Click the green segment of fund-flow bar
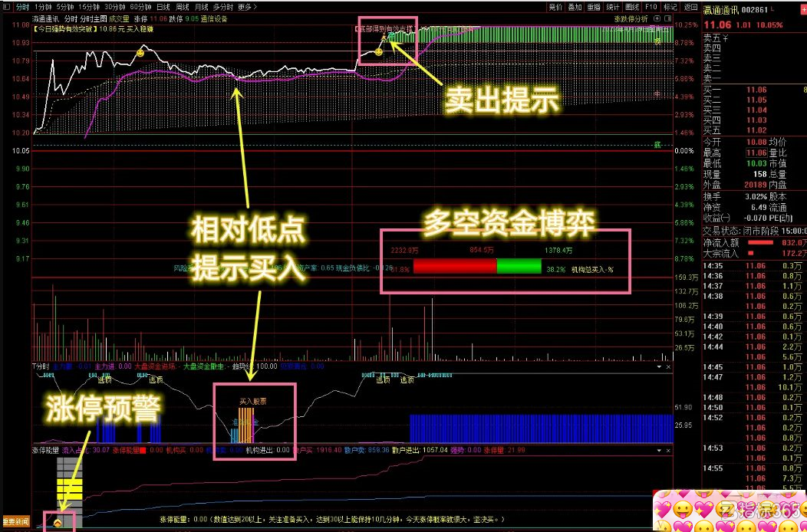This screenshot has height=532, width=807. click(x=519, y=266)
